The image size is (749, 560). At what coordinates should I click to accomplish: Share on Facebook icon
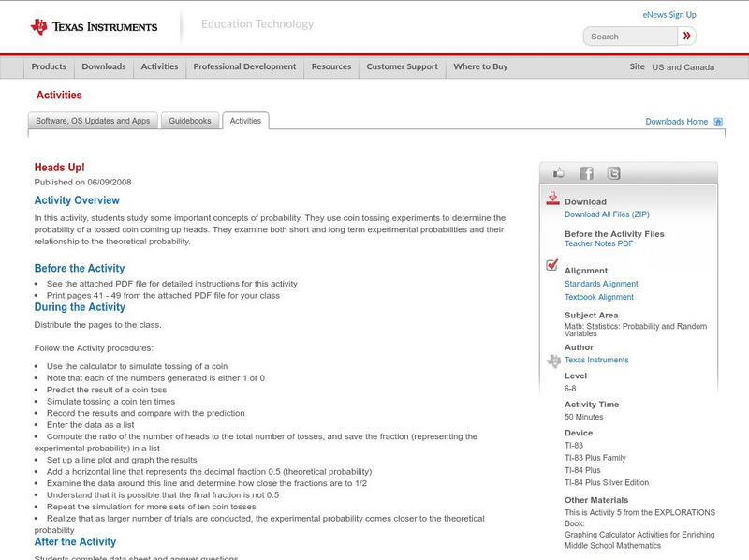[587, 173]
